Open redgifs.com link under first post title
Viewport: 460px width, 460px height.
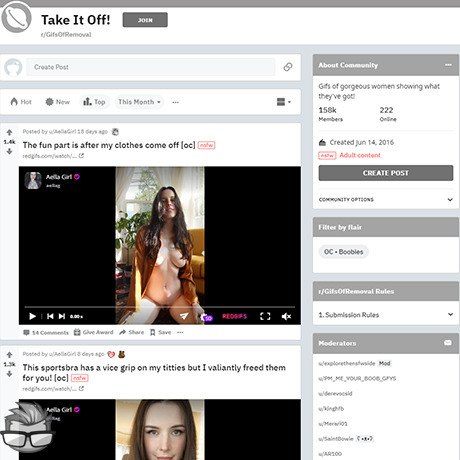[x=53, y=156]
